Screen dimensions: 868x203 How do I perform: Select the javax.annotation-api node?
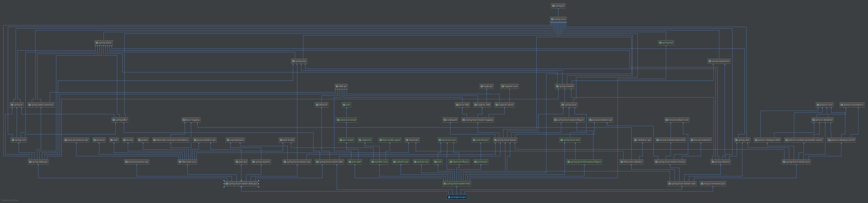coord(601,120)
